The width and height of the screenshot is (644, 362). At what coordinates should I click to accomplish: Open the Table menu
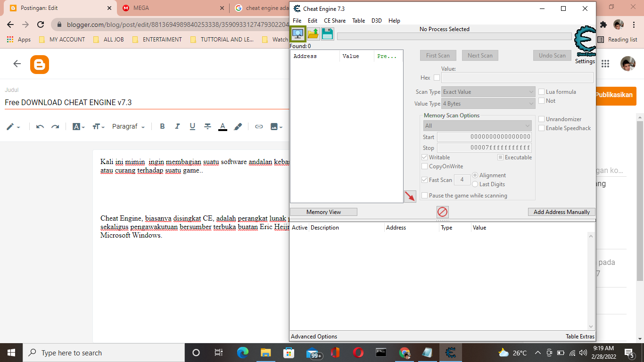tap(359, 21)
